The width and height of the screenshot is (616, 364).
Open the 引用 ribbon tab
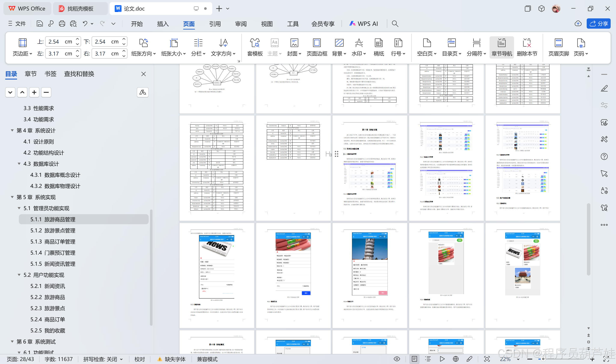pyautogui.click(x=215, y=24)
